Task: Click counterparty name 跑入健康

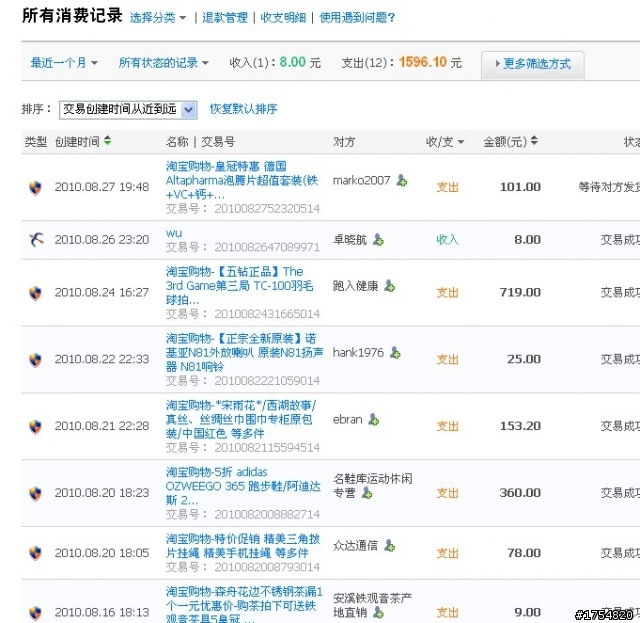Action: 356,286
